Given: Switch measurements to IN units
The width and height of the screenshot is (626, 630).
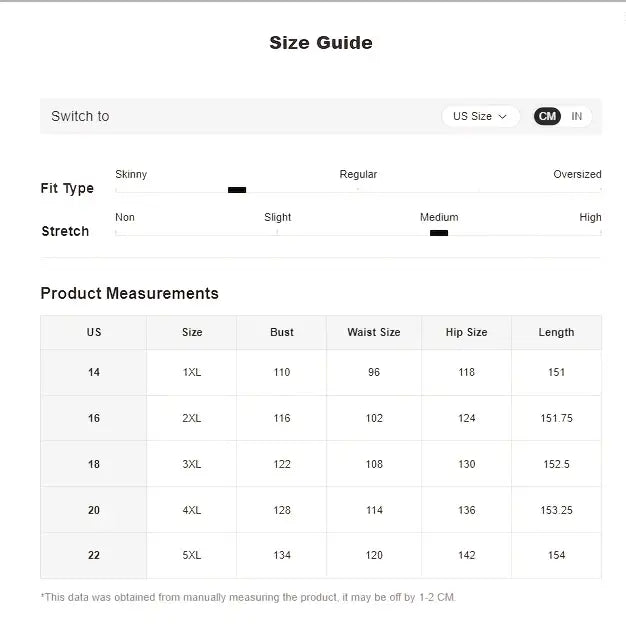Looking at the screenshot, I should 577,116.
